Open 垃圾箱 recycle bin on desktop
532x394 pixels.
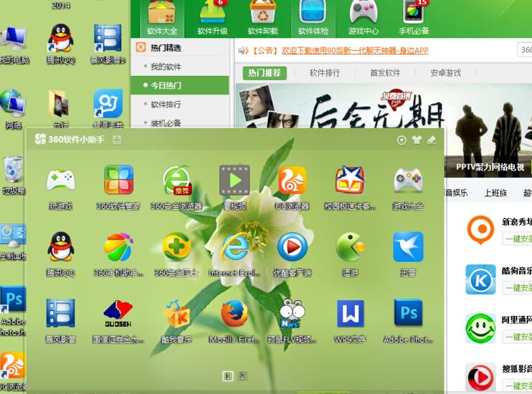click(13, 176)
